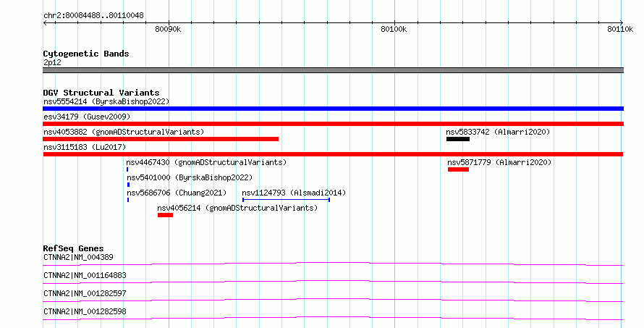Open transcript CTNNA2|NM_004389 label
Image resolution: width=644 pixels, height=328 pixels.
pos(78,257)
